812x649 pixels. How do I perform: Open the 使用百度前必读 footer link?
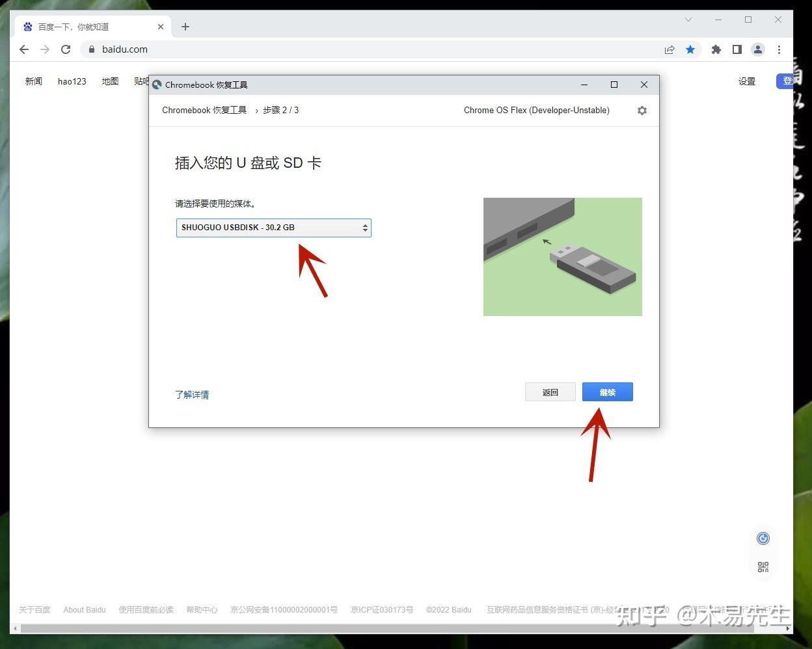coord(146,610)
